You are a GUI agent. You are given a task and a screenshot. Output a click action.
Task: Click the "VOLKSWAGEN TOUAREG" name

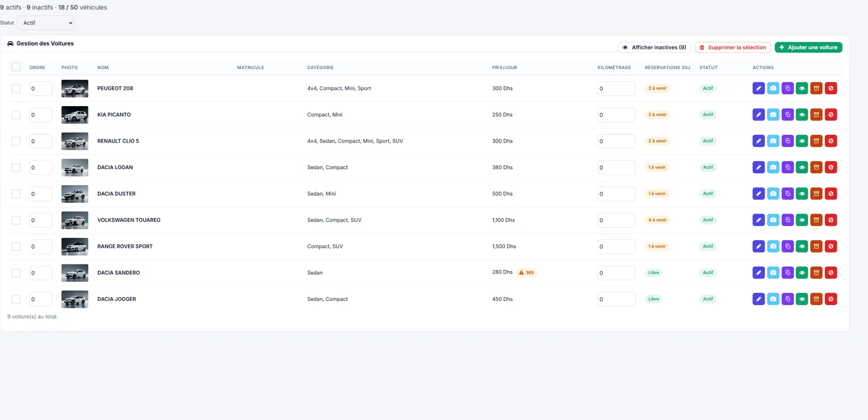(x=129, y=220)
